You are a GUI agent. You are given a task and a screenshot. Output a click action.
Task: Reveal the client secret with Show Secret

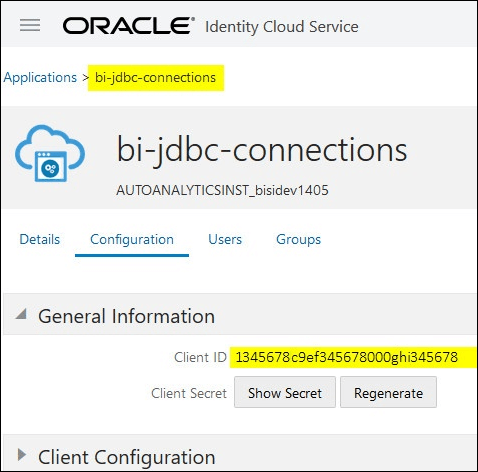click(285, 392)
